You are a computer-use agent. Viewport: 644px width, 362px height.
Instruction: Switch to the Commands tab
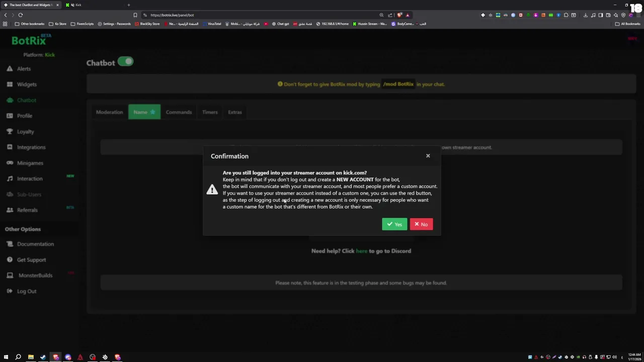coord(179,112)
